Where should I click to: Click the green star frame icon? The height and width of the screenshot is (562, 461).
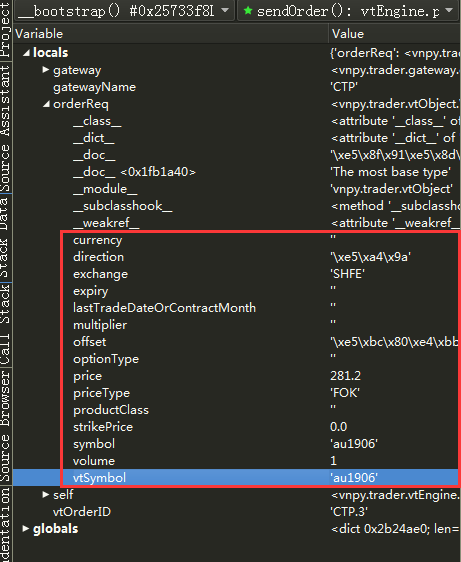(248, 10)
